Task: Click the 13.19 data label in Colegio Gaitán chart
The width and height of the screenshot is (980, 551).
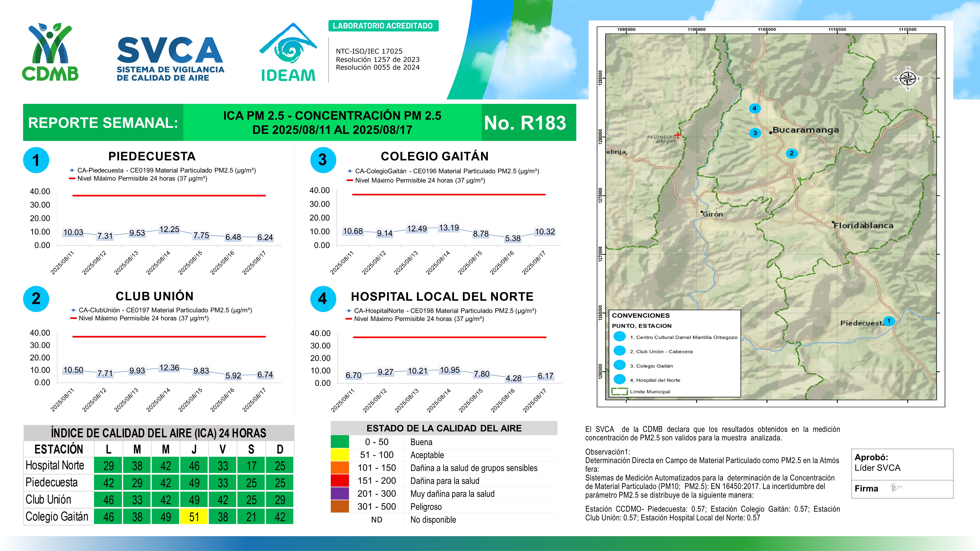Action: point(449,228)
